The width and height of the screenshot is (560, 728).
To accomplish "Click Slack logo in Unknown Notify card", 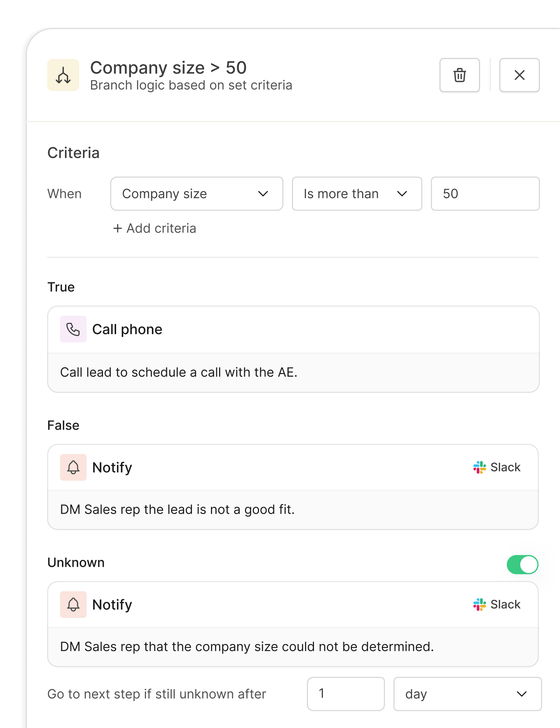I will 479,604.
